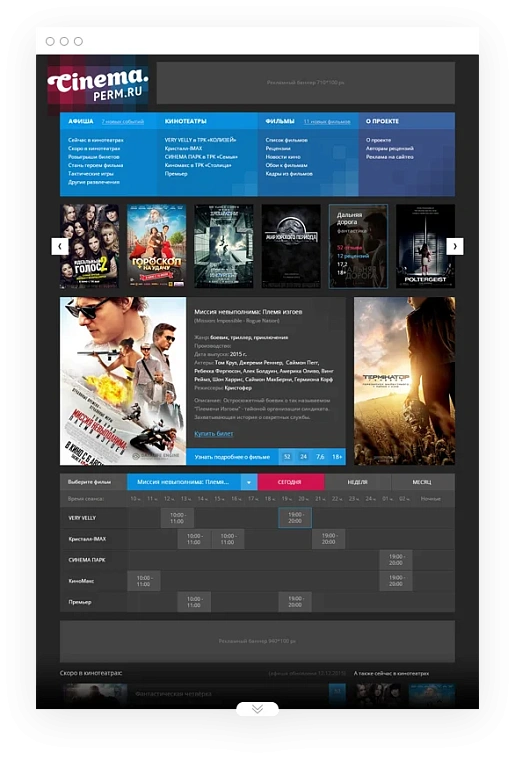Open film combo box 'Миссия невыполнима: Племя...'

(192, 482)
